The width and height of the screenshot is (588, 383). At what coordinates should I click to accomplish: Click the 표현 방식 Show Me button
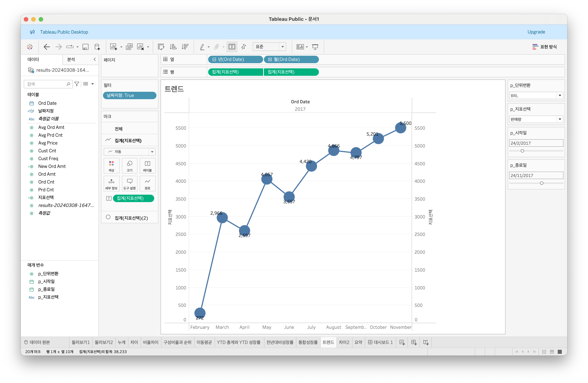[545, 47]
